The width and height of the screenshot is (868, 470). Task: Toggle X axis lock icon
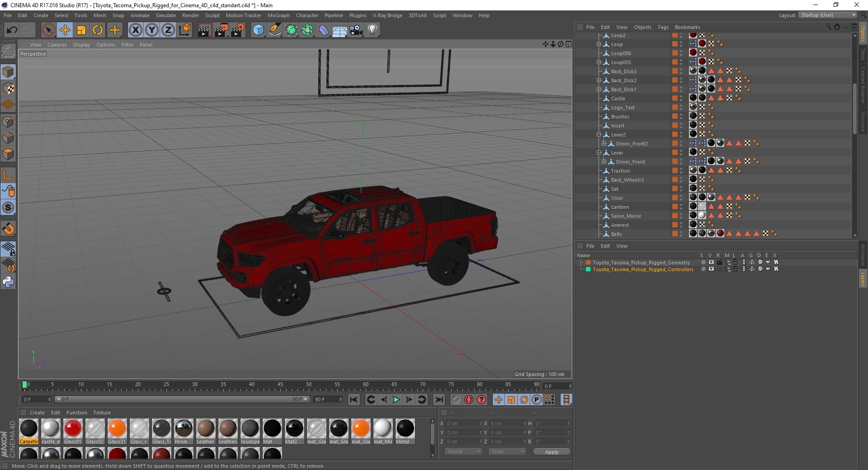click(135, 30)
